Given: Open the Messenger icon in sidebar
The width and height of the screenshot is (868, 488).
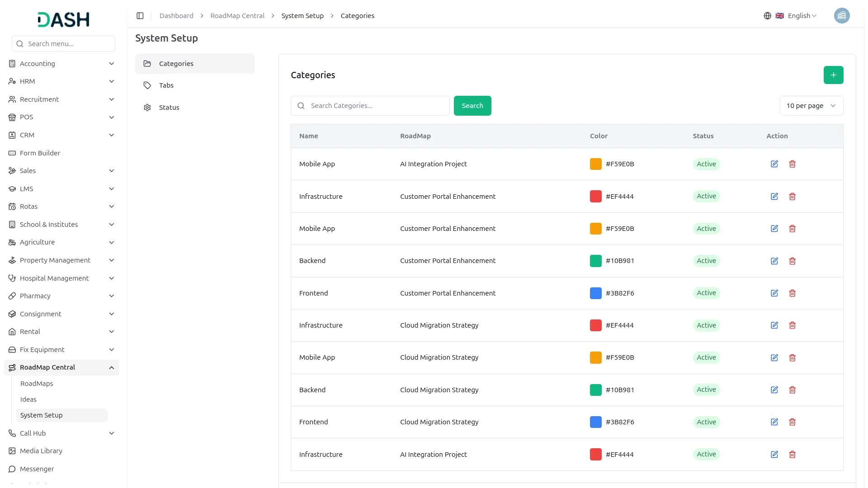Looking at the screenshot, I should click(x=12, y=469).
